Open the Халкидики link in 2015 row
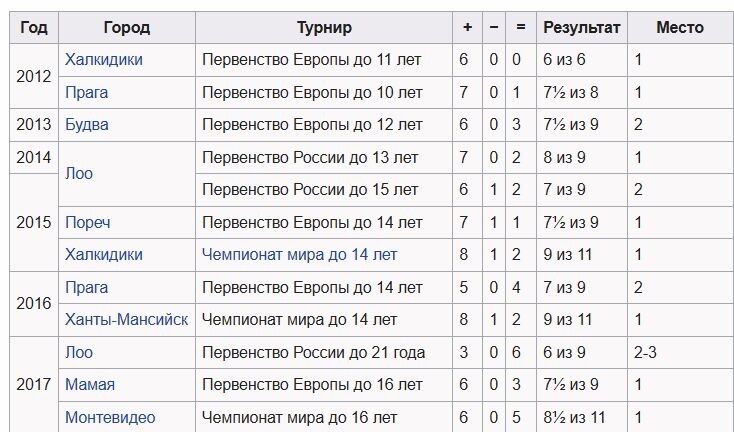 (x=103, y=255)
